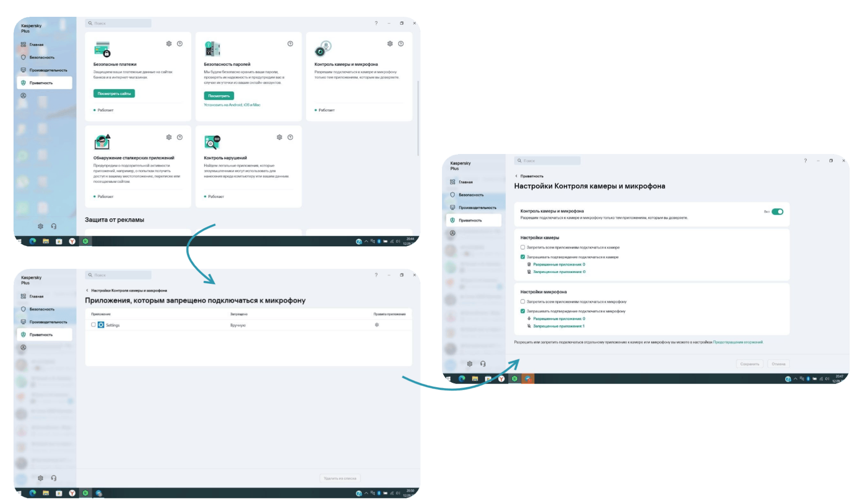Go back via 'Настройки Контроля камеры и микрофона' chevron
857x504 pixels.
click(87, 290)
